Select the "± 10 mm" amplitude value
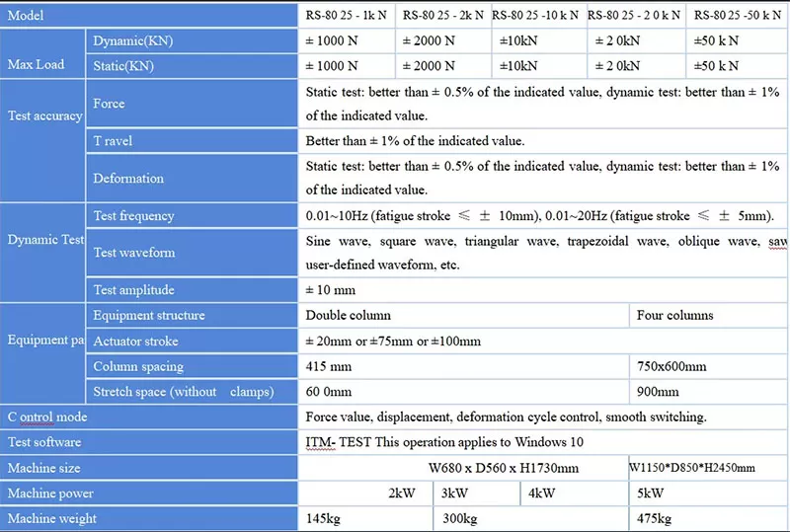The height and width of the screenshot is (532, 790). tap(331, 290)
